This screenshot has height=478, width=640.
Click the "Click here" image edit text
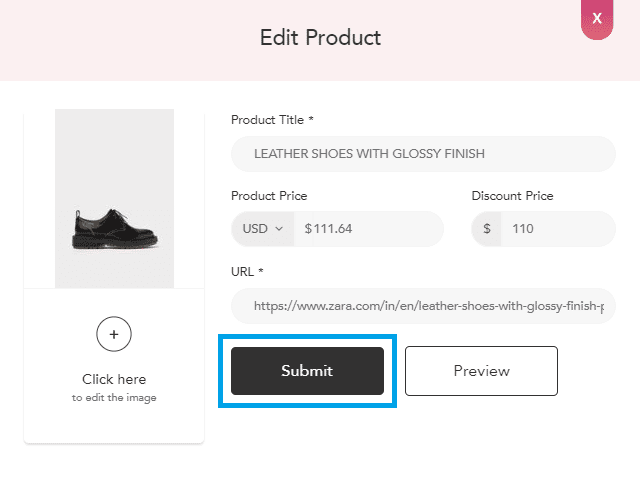tap(114, 379)
